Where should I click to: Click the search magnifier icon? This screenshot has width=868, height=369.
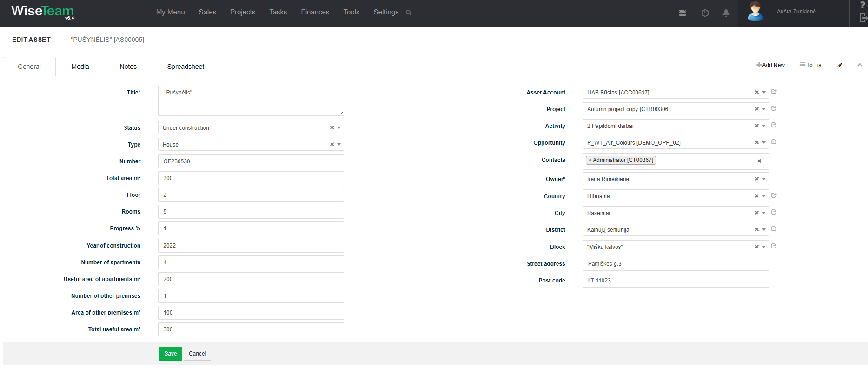coord(408,13)
